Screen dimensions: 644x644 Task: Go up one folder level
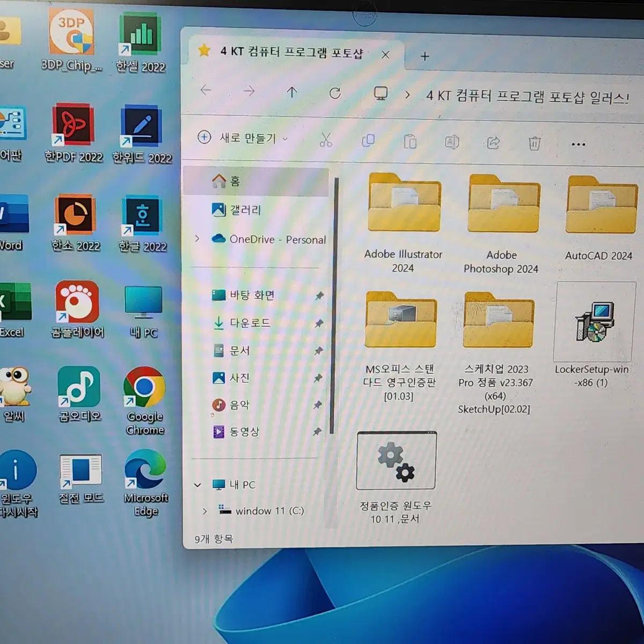(x=292, y=92)
